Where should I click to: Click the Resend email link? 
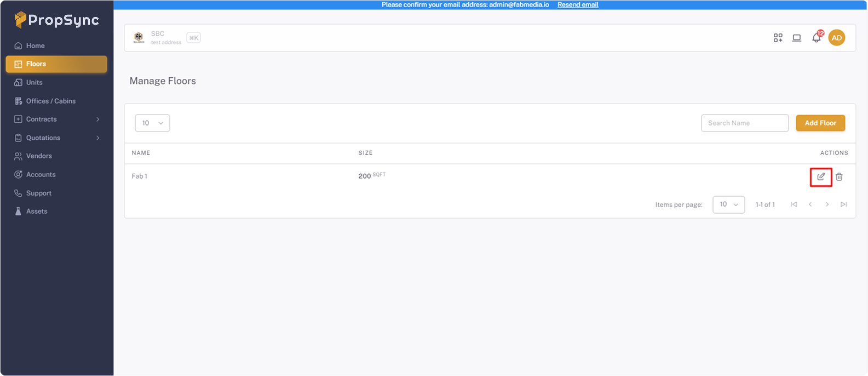[x=578, y=4]
